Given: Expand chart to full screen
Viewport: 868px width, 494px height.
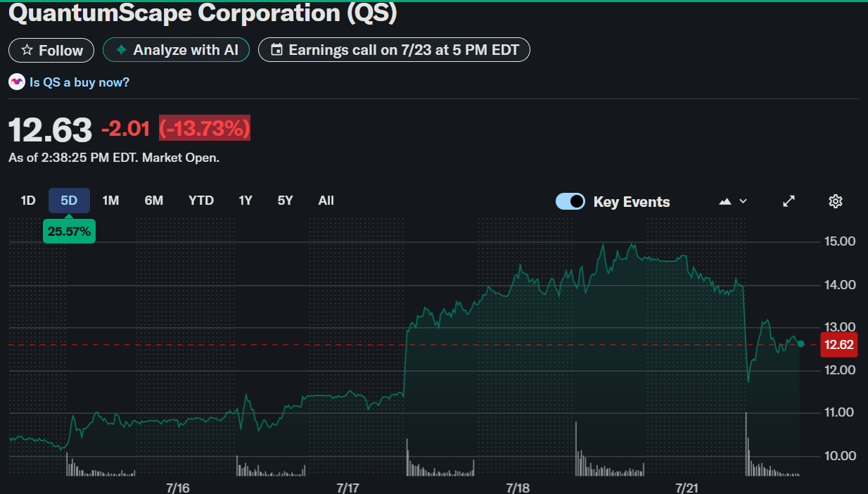Looking at the screenshot, I should point(789,201).
